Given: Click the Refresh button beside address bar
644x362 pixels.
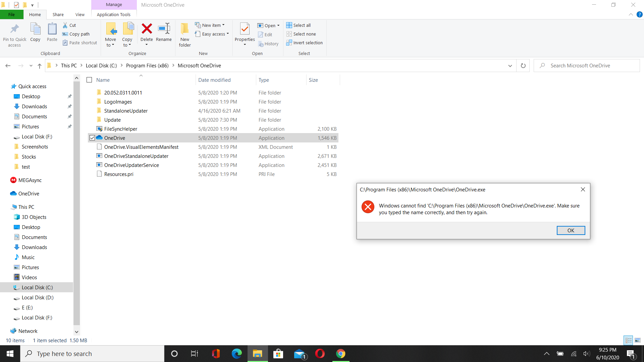Looking at the screenshot, I should tap(523, 66).
